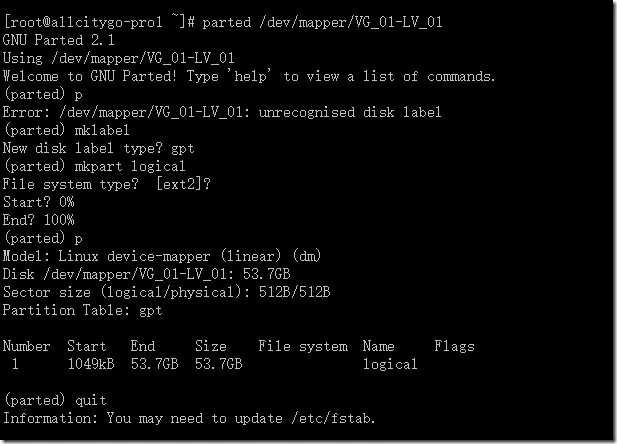Click the partition name 'logical' in table
This screenshot has width=617, height=444.
tap(390, 364)
